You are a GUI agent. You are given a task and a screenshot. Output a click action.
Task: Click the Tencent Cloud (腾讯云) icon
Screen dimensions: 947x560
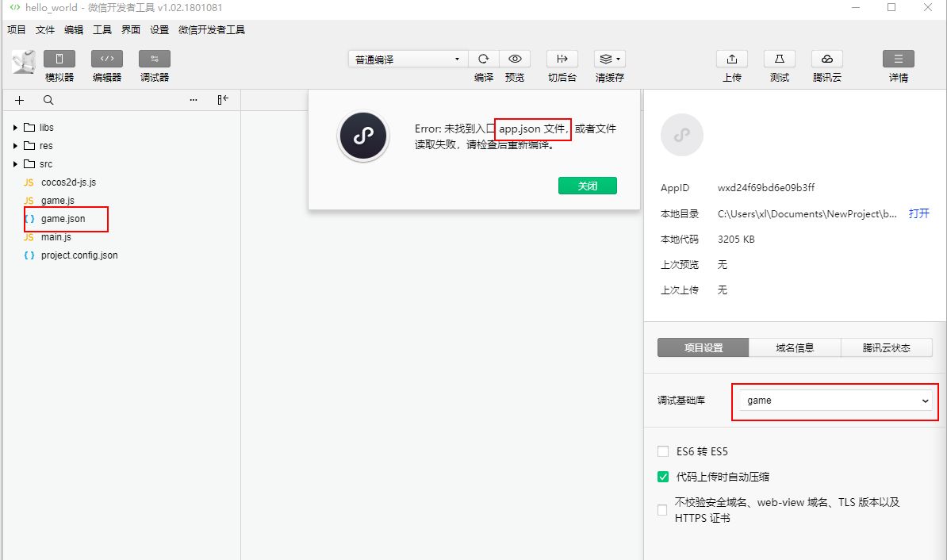point(827,59)
